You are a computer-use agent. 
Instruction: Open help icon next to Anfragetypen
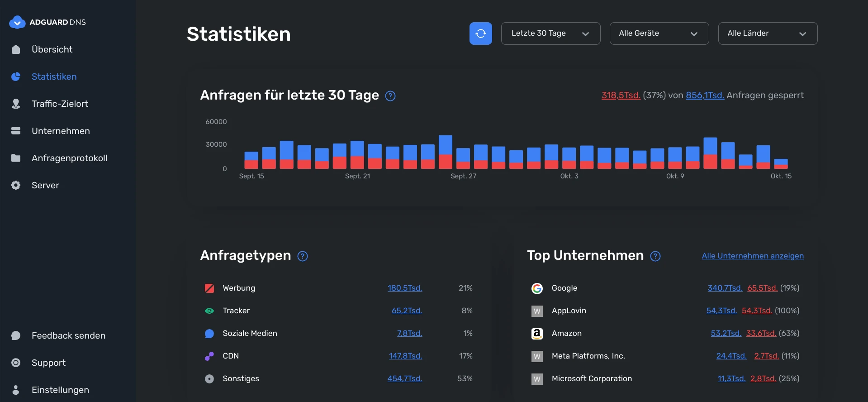303,256
